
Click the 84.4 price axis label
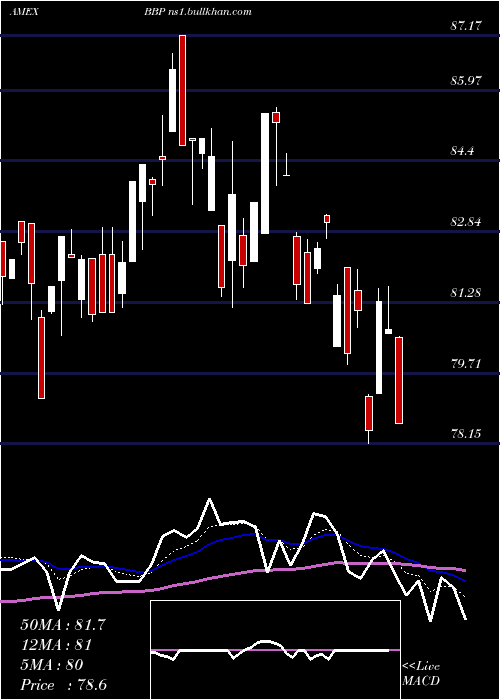462,151
